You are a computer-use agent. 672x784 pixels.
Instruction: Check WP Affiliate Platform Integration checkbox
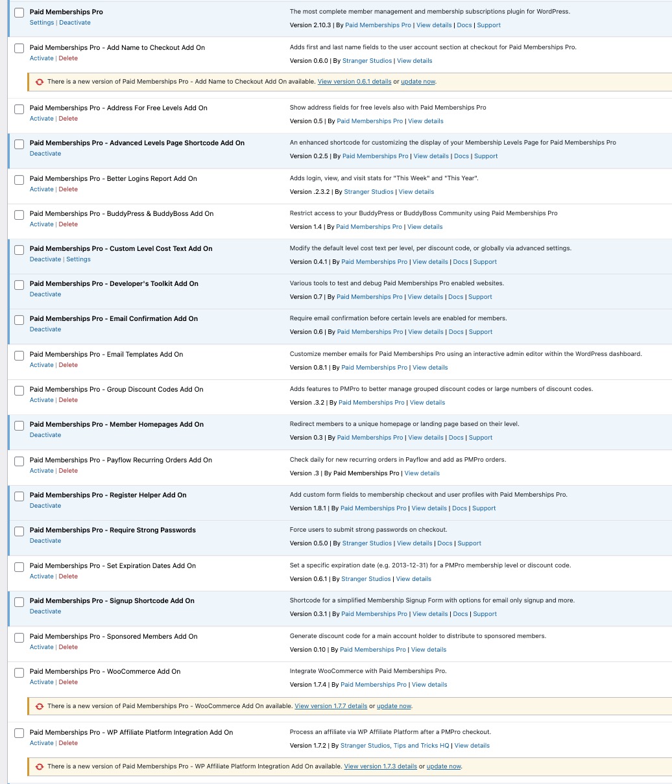[x=19, y=733]
